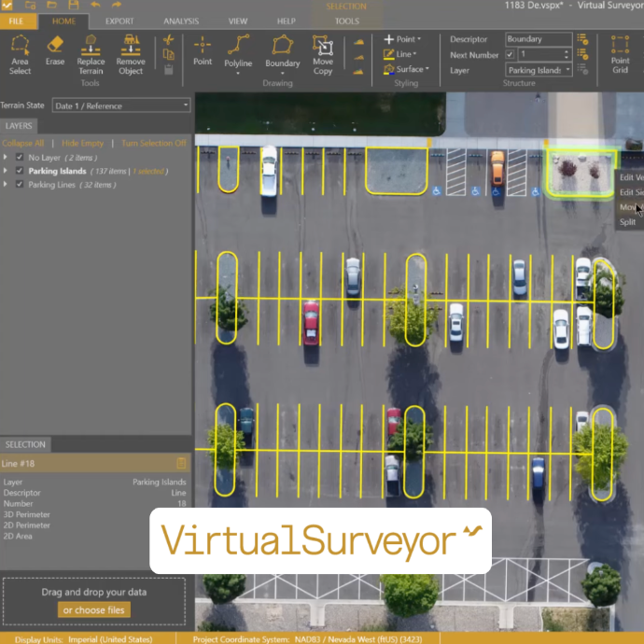Image resolution: width=644 pixels, height=644 pixels.
Task: Redo the last undone action
Action: point(117,5)
